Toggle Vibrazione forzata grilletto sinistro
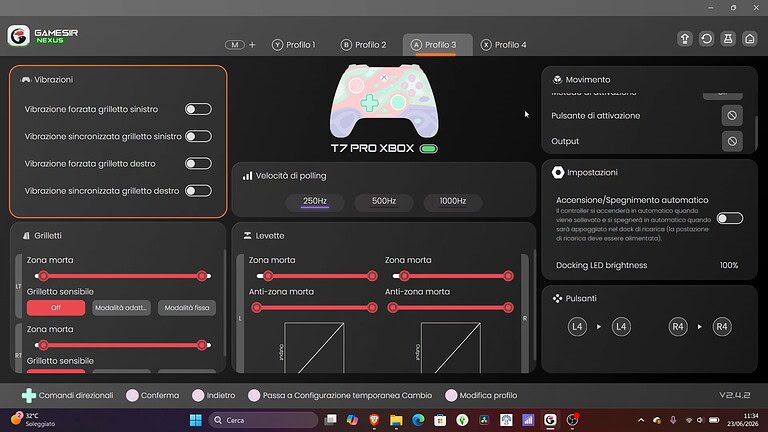The width and height of the screenshot is (768, 432). [198, 109]
